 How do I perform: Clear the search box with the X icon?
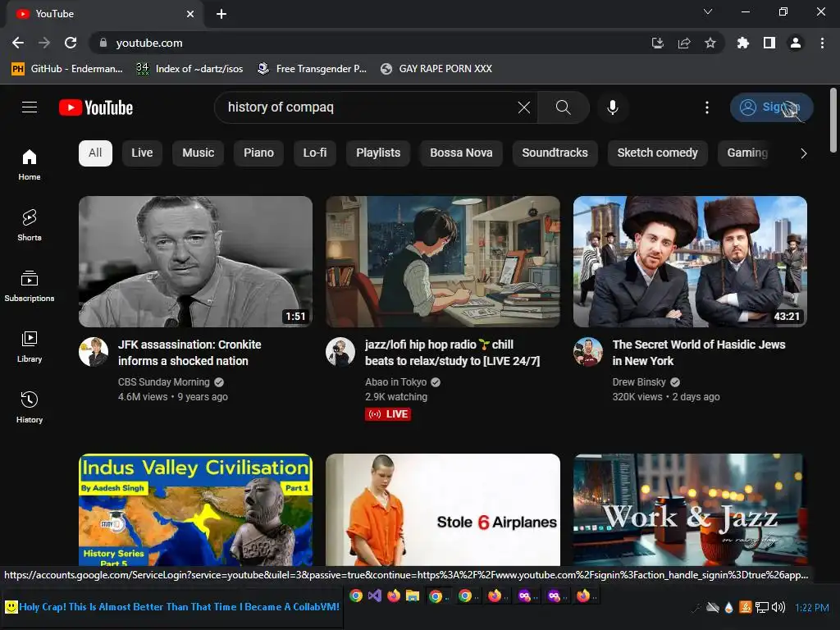coord(524,107)
